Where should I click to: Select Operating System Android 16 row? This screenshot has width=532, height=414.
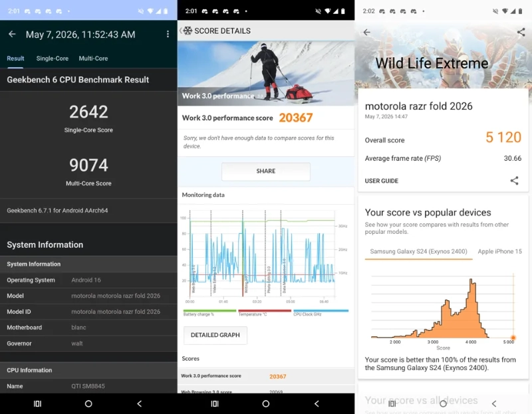pos(88,280)
